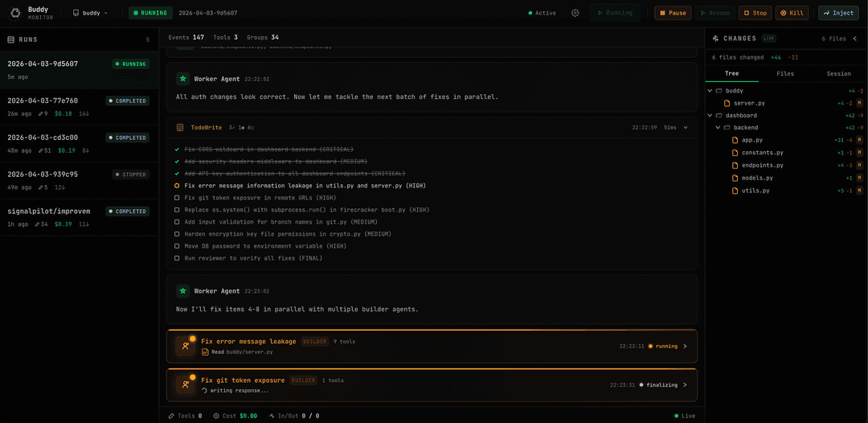Image resolution: width=868 pixels, height=423 pixels.
Task: Click the Active status indicator
Action: 542,13
